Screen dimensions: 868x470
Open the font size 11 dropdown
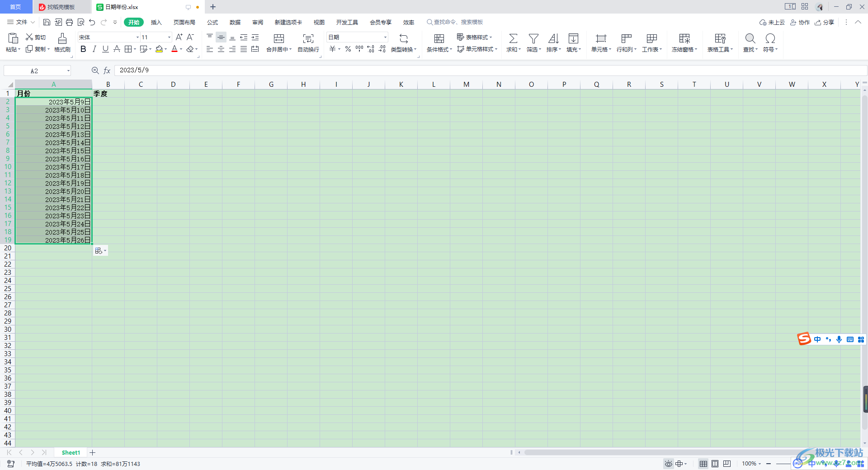tap(169, 37)
